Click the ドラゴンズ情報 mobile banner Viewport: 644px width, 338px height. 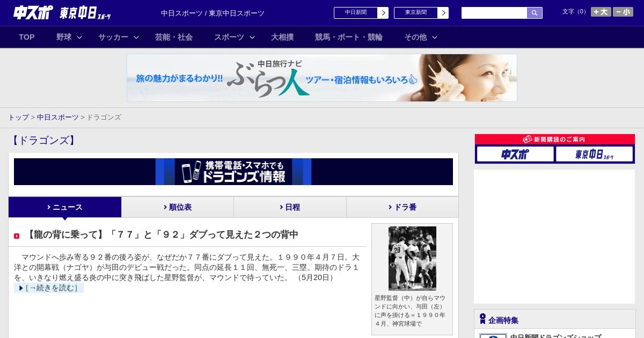point(233,172)
